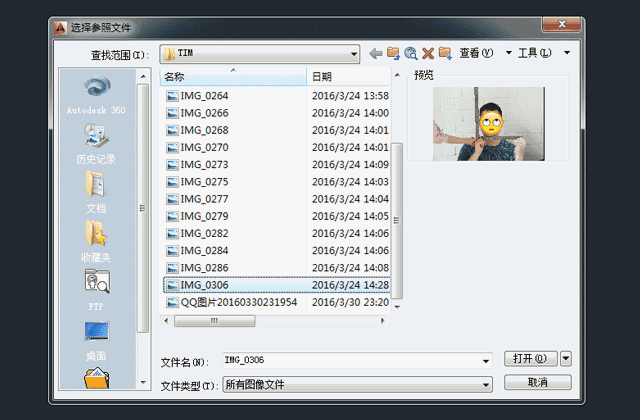Open the 桌面 desktop shortcut

click(x=96, y=341)
